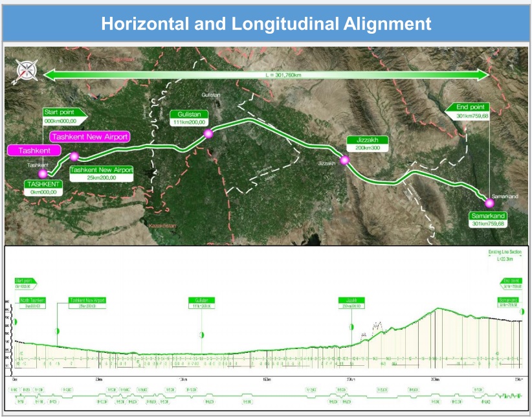The width and height of the screenshot is (532, 417).
Task: Click the "Tashkent New Airport" label in the elevation profile
Action: (87, 303)
